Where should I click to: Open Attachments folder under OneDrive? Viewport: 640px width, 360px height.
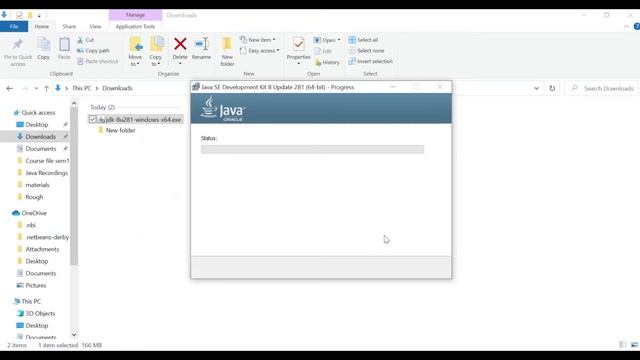(42, 249)
